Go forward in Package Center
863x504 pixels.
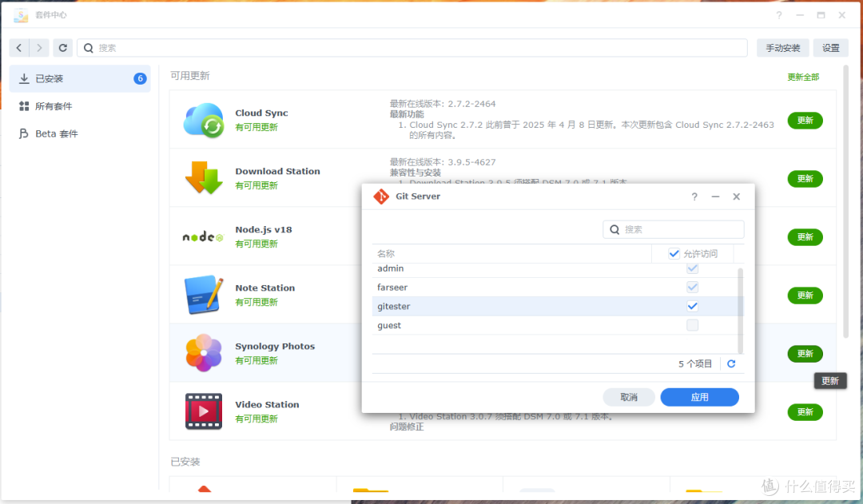39,48
